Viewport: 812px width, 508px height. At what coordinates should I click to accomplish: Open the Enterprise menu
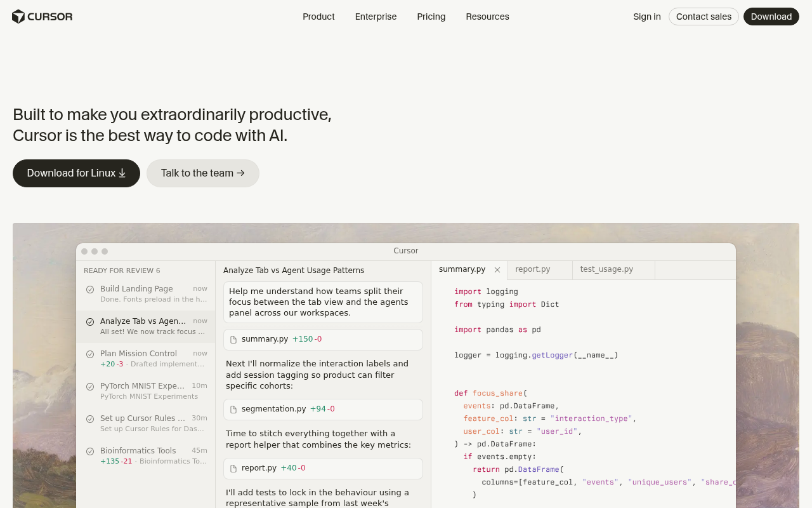[376, 17]
